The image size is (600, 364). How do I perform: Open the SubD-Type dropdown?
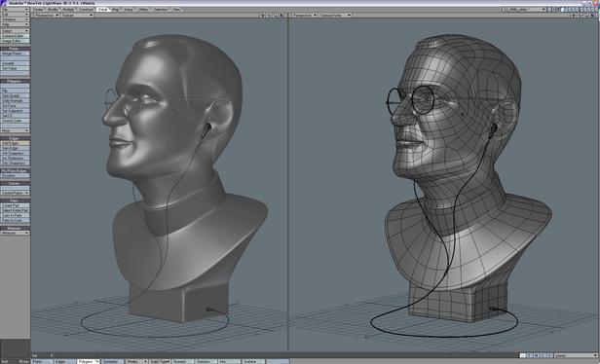point(160,361)
